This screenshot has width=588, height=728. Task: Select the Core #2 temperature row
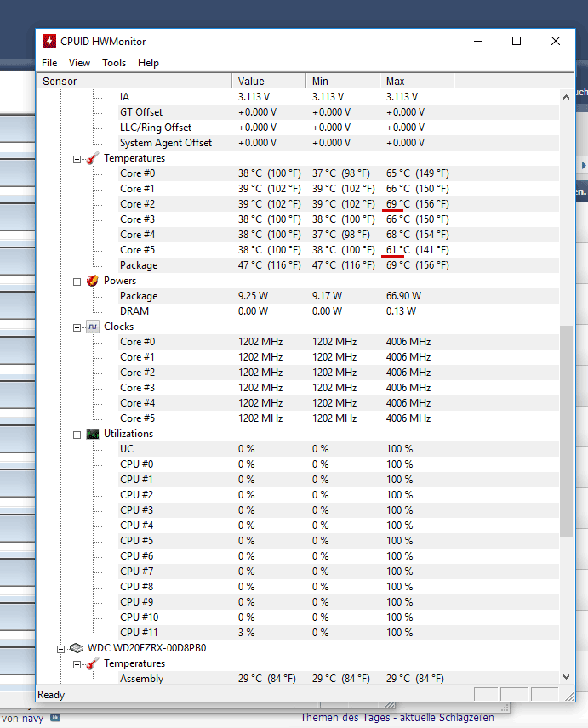(x=339, y=204)
